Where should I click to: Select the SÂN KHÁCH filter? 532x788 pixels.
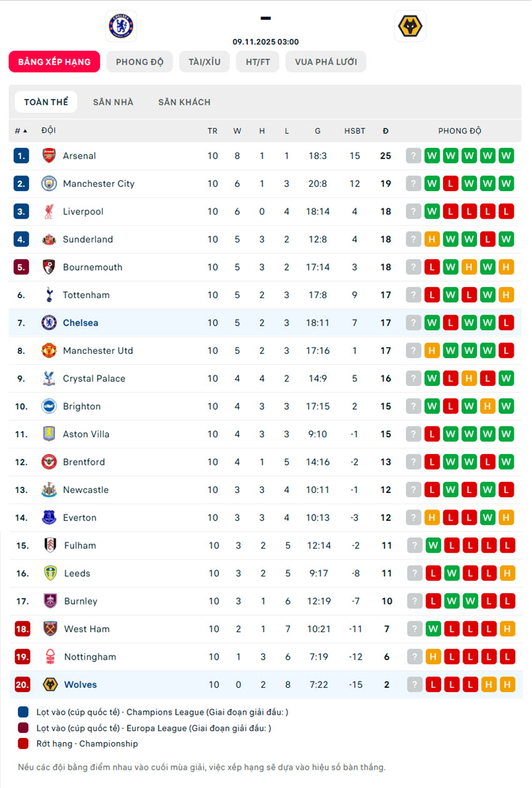[x=184, y=102]
